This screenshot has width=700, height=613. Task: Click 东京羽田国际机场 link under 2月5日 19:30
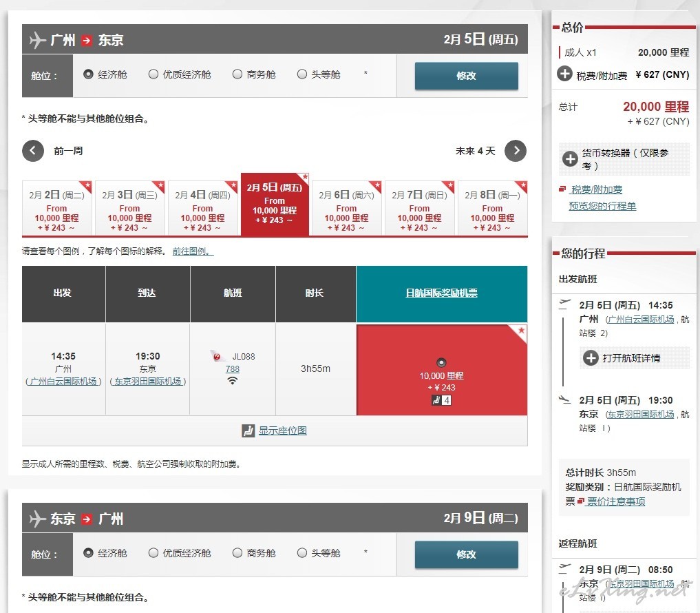[641, 415]
